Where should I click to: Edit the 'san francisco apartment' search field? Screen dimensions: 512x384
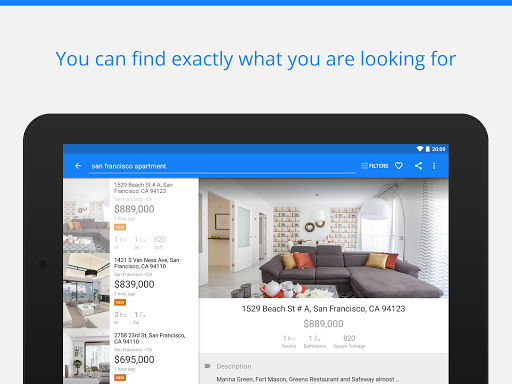[x=222, y=166]
